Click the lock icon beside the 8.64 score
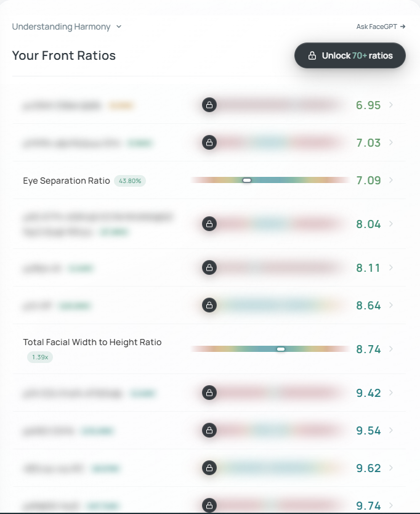Image resolution: width=420 pixels, height=514 pixels. click(x=209, y=305)
